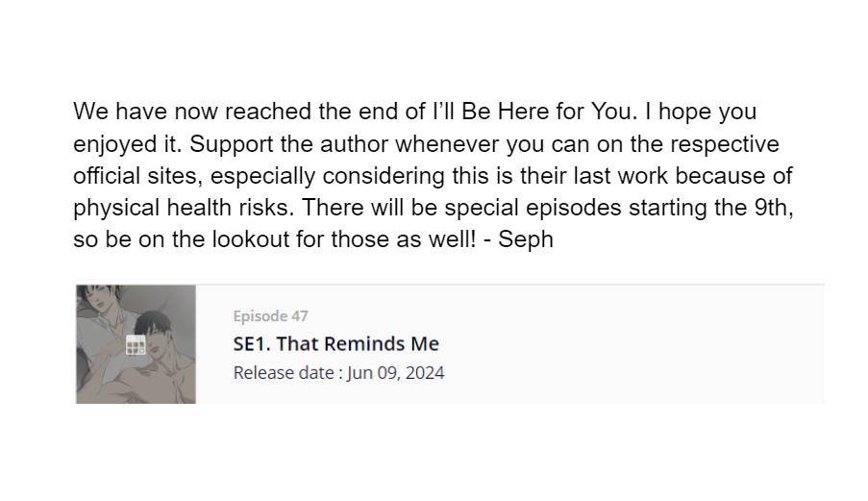Click the "Episode 47" label

pos(270,315)
